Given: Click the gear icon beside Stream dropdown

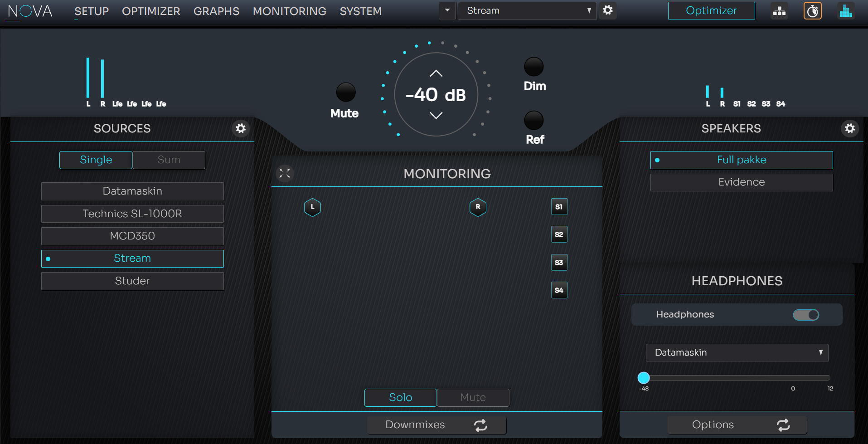Looking at the screenshot, I should pos(608,10).
